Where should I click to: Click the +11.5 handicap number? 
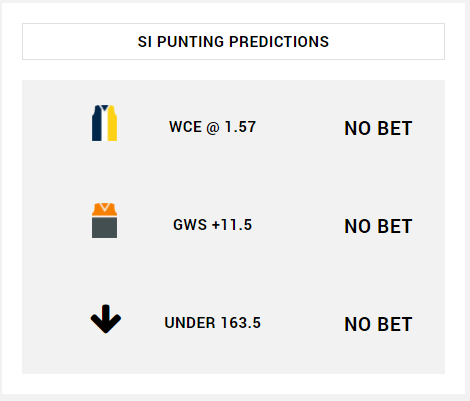pos(232,225)
